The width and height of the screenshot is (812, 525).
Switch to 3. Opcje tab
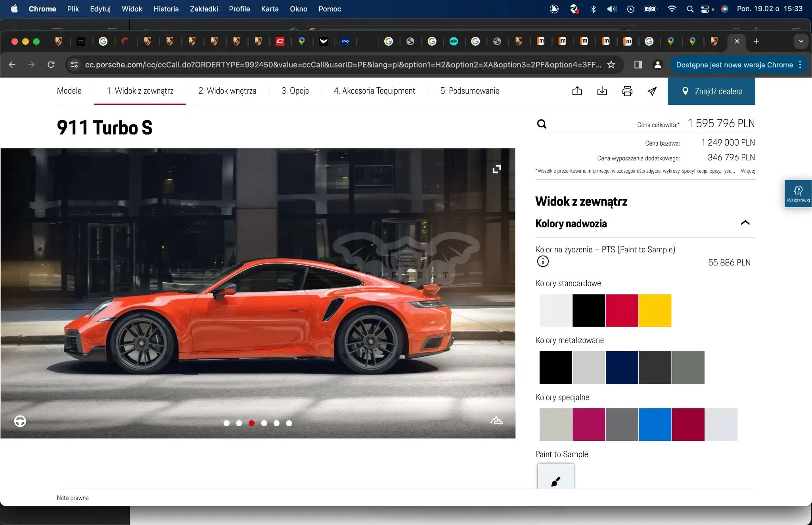[295, 90]
